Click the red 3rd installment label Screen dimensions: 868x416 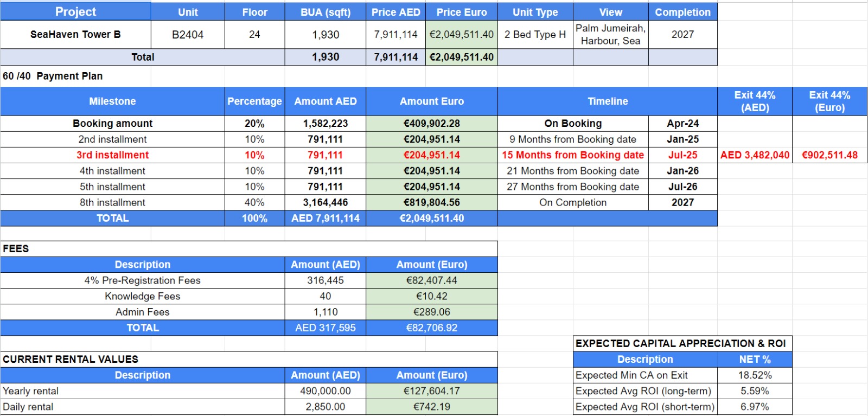(112, 155)
